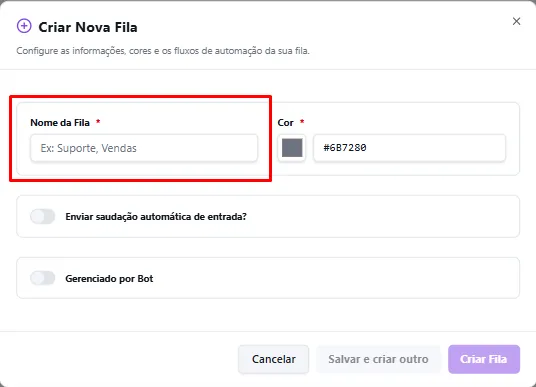
Task: Click the Gerenciado por Bot label text
Action: [109, 279]
